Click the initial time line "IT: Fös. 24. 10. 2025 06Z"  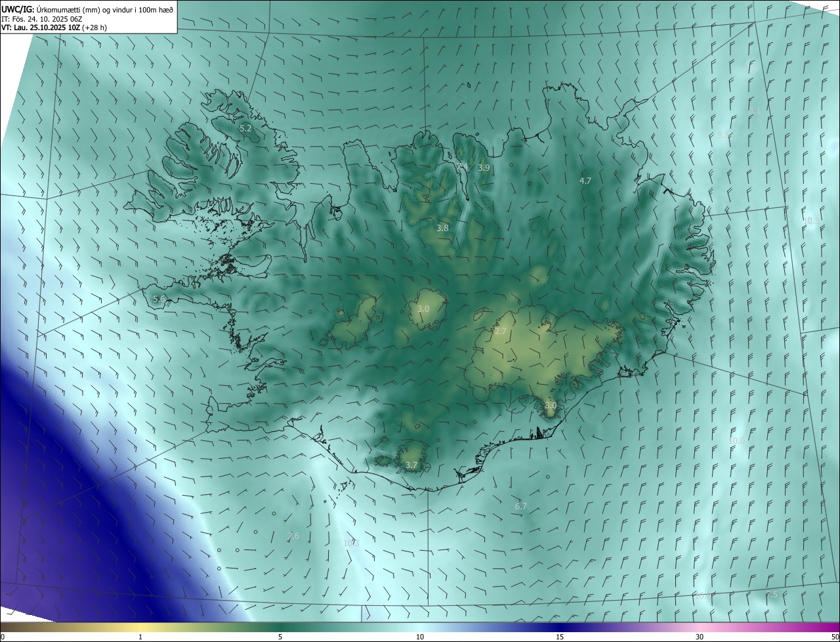click(x=42, y=19)
